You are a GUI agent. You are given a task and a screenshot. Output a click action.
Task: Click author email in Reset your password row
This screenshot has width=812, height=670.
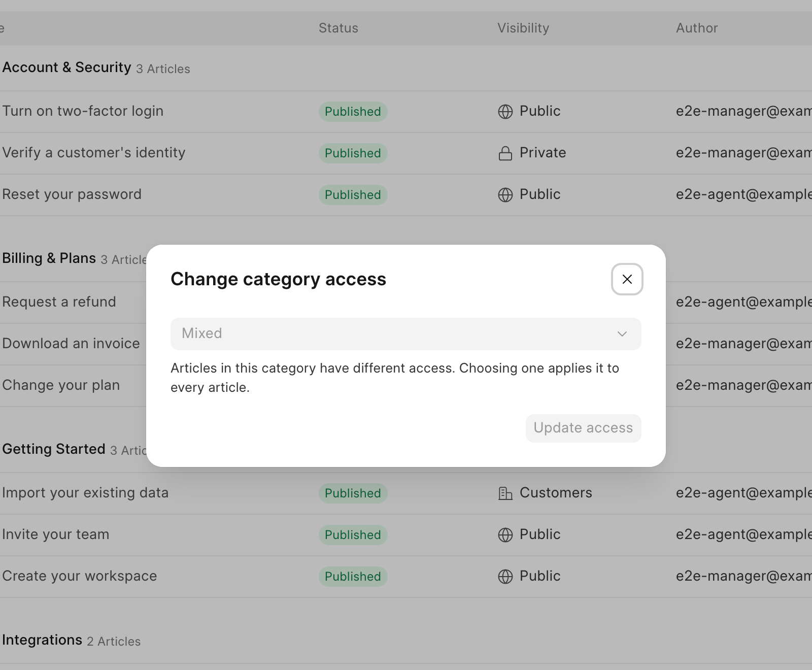pos(744,194)
